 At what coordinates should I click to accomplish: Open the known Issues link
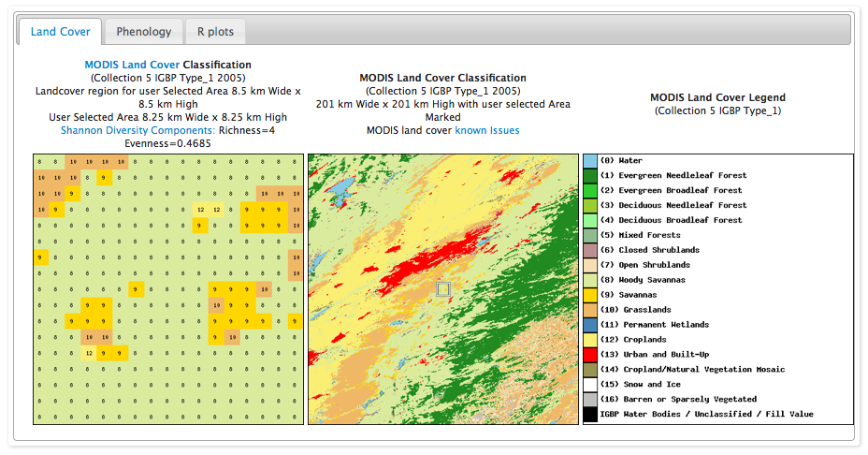click(x=487, y=130)
